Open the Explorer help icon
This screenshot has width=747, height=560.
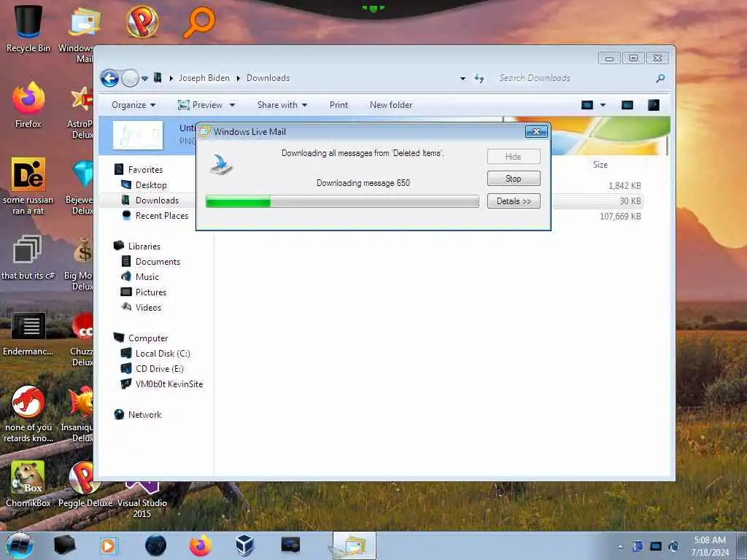[653, 105]
